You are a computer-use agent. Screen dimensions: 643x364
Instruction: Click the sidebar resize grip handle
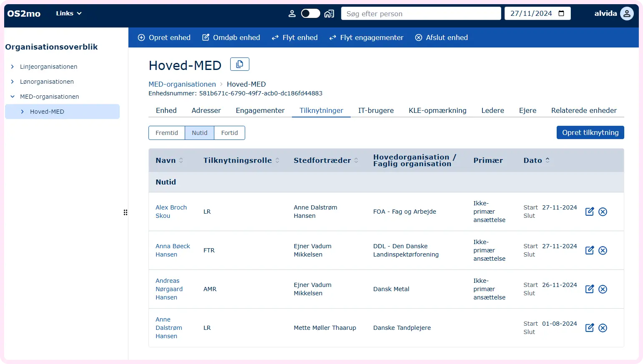(126, 212)
